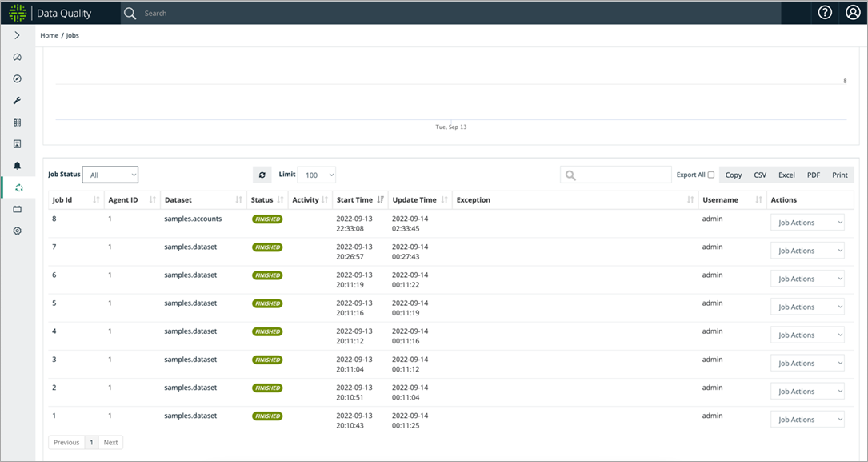
Task: Sort by Update Time column arrows
Action: [x=445, y=200]
